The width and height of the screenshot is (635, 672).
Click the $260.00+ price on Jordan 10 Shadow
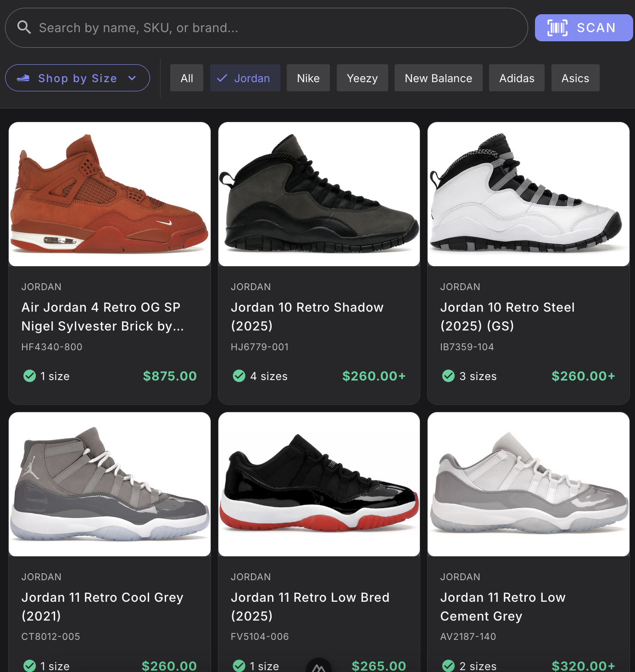tap(374, 376)
